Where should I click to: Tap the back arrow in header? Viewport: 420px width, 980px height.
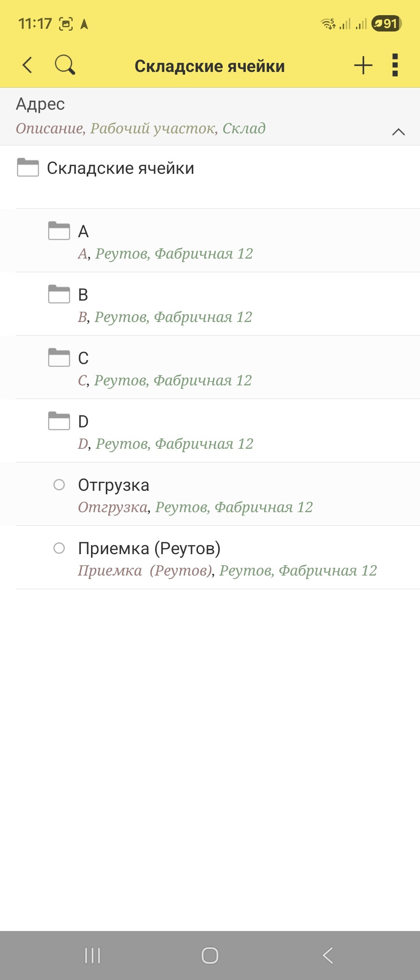tap(27, 65)
